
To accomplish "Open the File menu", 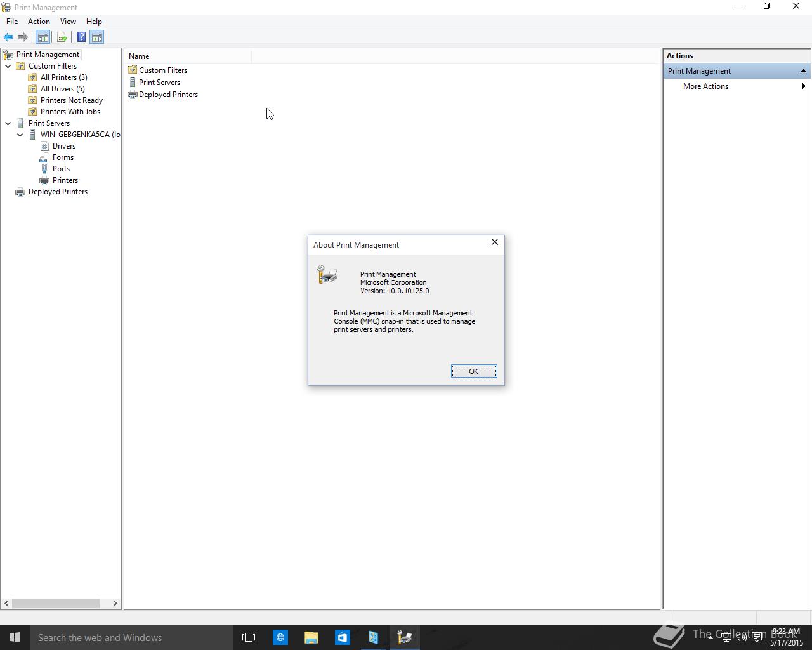I will (x=12, y=22).
